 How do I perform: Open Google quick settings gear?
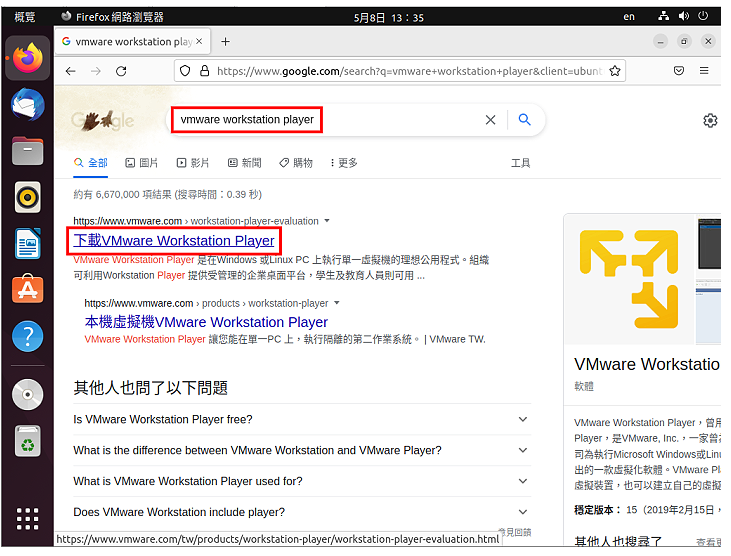click(710, 120)
